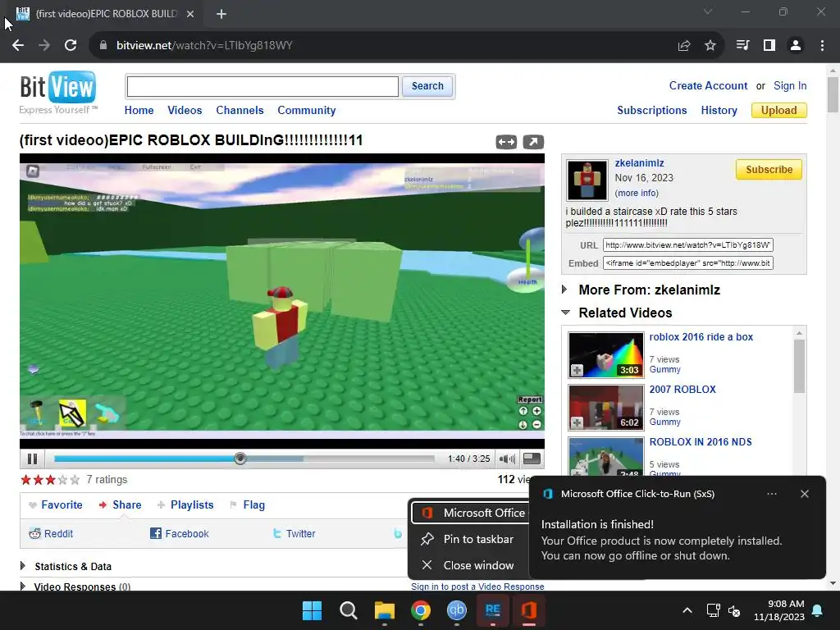The width and height of the screenshot is (840, 630).
Task: Open zkelanimlz channel name link
Action: pyautogui.click(x=639, y=163)
